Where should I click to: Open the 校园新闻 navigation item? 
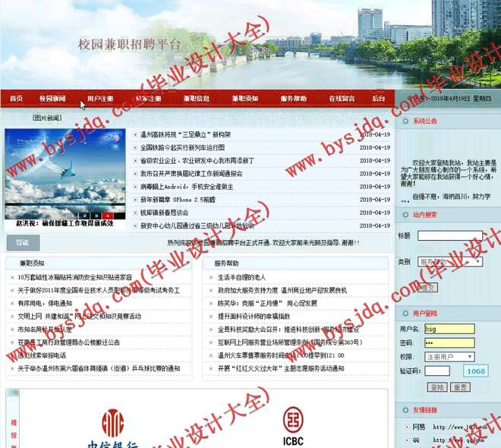[x=52, y=99]
